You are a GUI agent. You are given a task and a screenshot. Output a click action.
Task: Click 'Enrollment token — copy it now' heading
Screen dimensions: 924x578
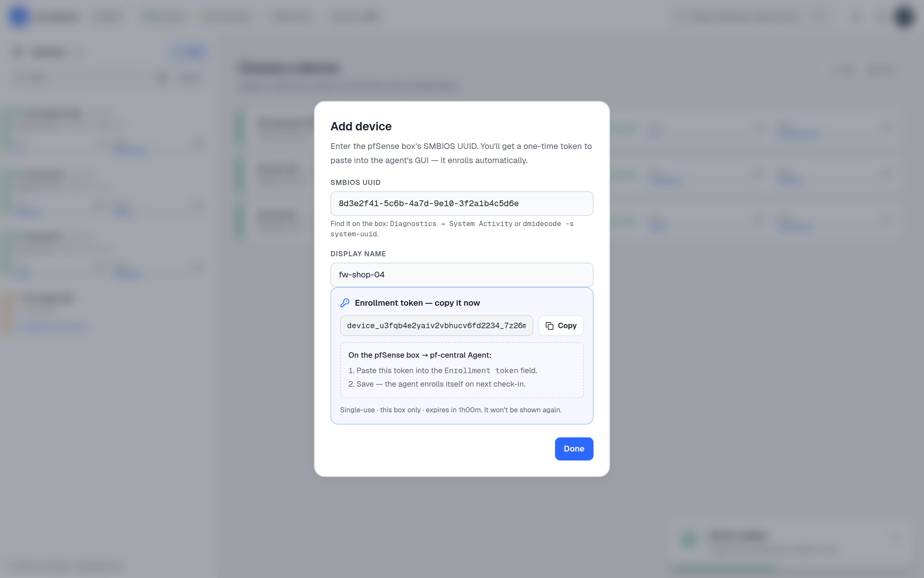click(x=417, y=303)
